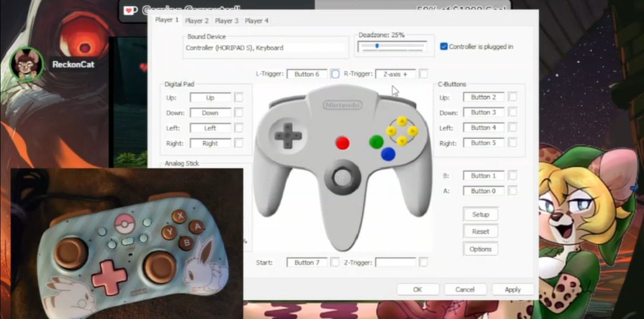The height and width of the screenshot is (319, 644).
Task: Click the Cancel button
Action: 465,289
